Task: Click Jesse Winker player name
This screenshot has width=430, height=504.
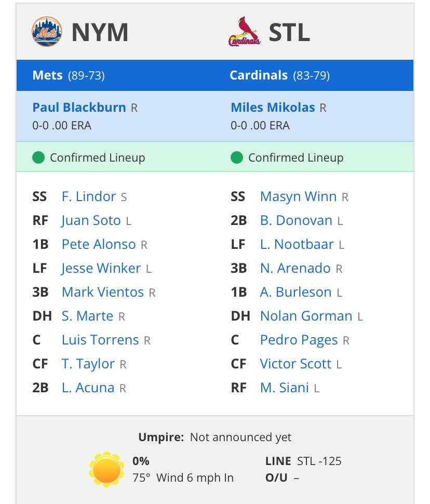Action: 101,268
